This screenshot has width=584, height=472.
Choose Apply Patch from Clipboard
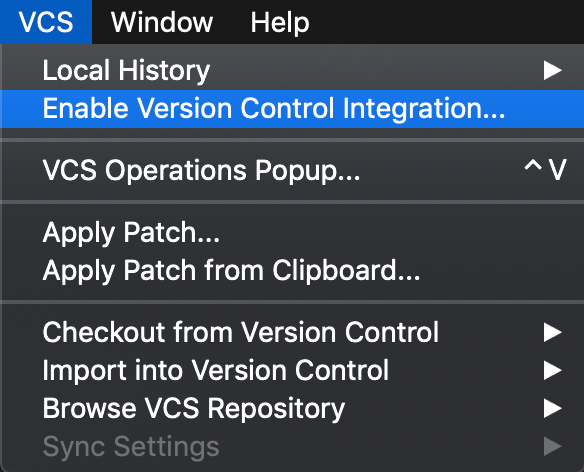[x=292, y=270]
